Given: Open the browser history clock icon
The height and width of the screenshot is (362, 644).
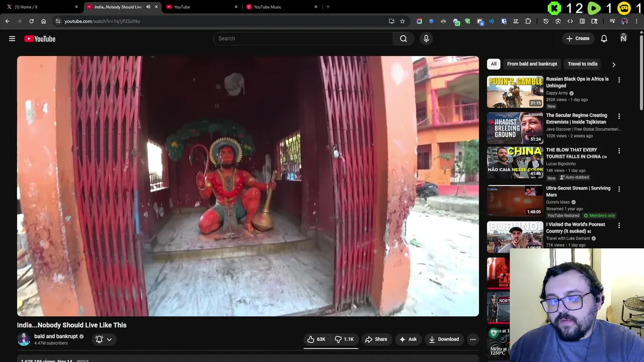Looking at the screenshot, I should pyautogui.click(x=546, y=21).
